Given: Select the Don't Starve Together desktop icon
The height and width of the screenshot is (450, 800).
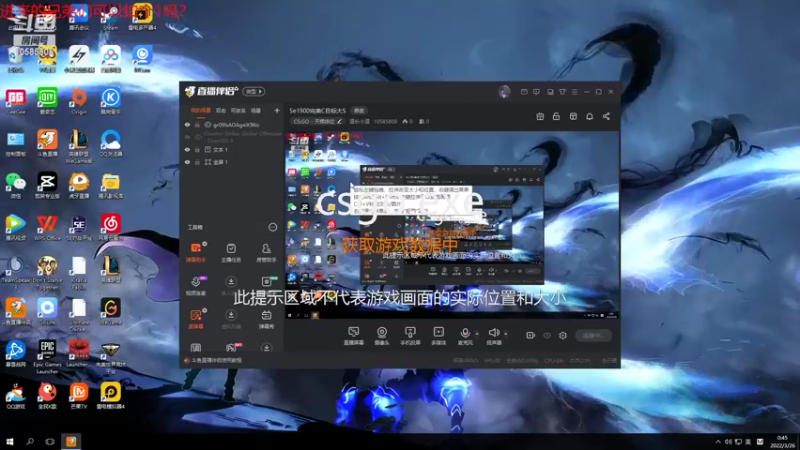Looking at the screenshot, I should tap(47, 273).
